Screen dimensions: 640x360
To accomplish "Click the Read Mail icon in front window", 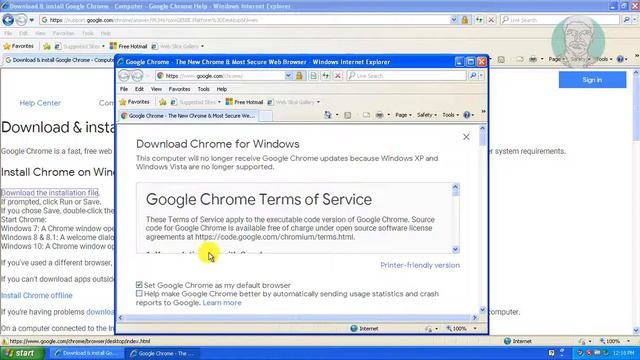I will tap(366, 115).
